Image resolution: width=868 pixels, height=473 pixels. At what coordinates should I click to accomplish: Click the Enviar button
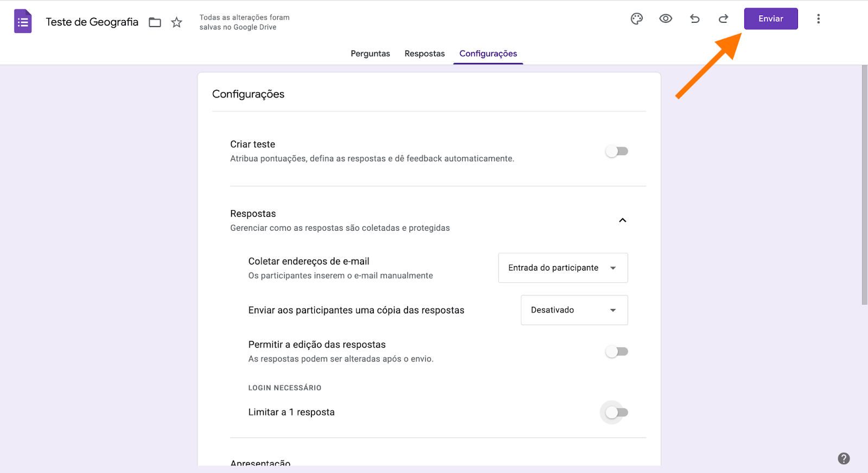coord(770,19)
